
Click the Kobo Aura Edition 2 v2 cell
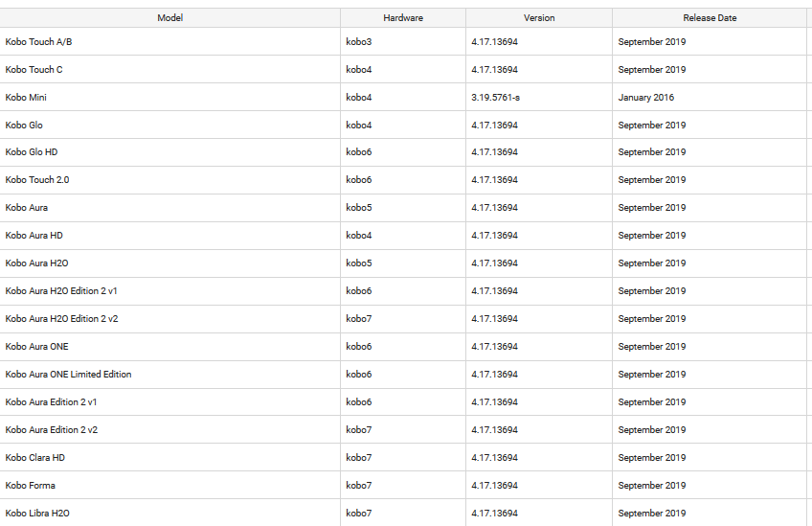click(x=52, y=430)
